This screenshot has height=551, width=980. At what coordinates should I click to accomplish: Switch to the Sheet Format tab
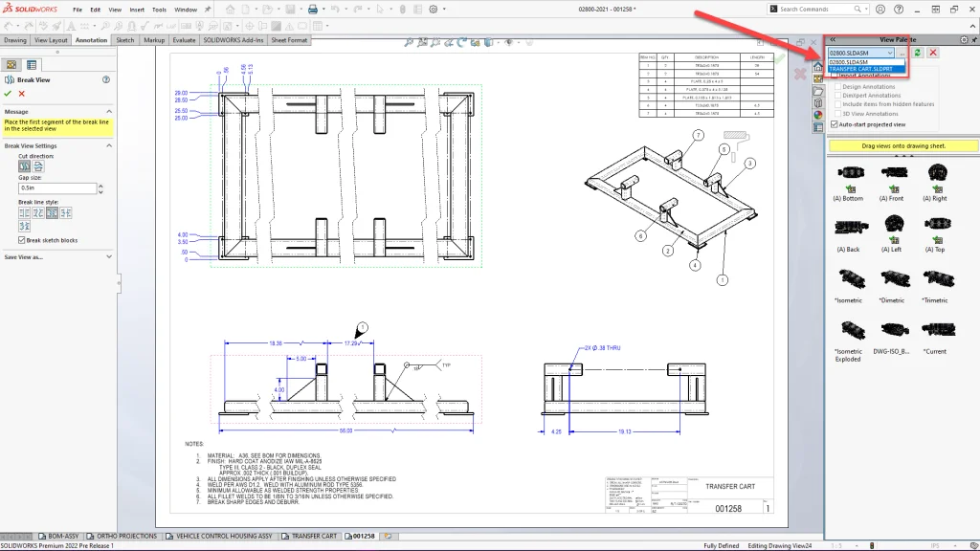(289, 40)
